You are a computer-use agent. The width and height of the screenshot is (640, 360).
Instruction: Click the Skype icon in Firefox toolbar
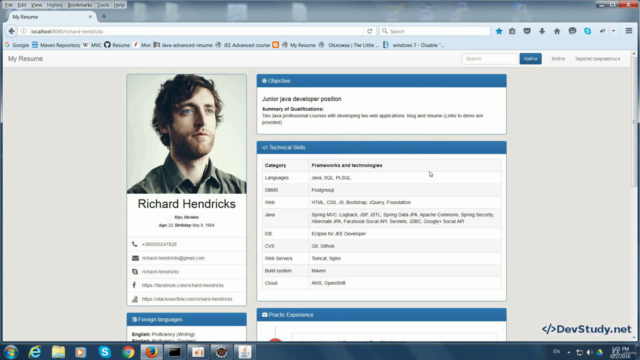pos(587,31)
